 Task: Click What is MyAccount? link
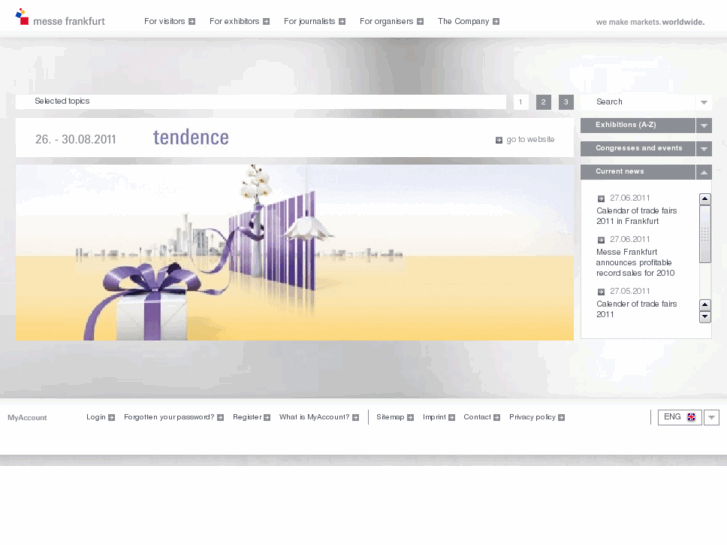click(314, 417)
